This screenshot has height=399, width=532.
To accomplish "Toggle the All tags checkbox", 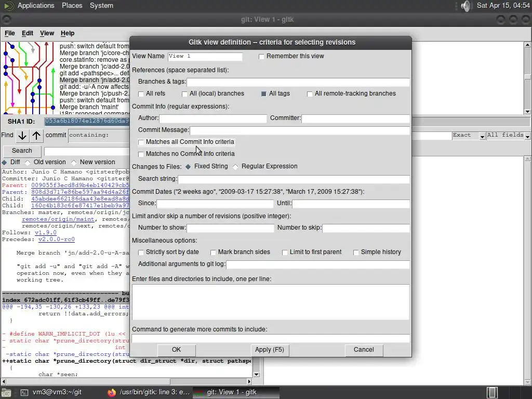I will coord(263,94).
